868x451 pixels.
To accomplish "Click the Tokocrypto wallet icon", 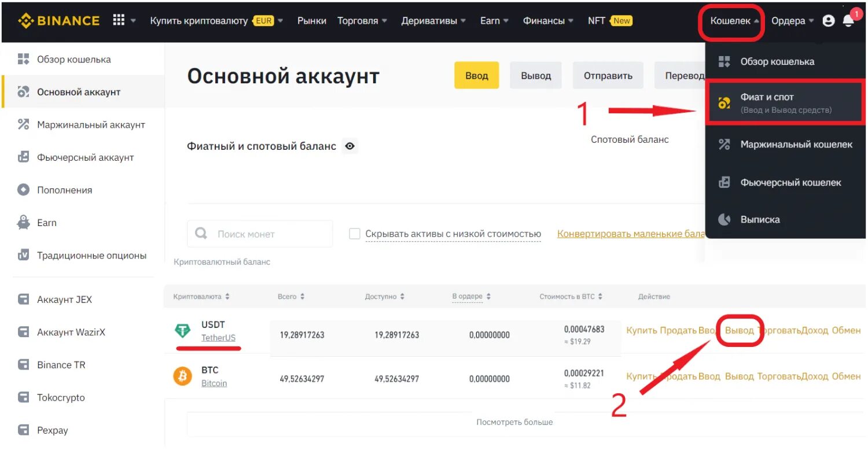I will [23, 398].
